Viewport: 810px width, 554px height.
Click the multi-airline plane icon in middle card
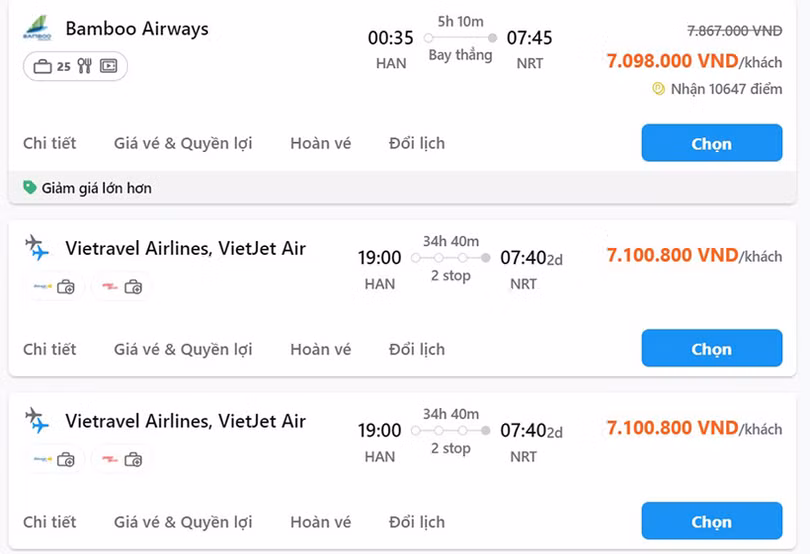[37, 247]
